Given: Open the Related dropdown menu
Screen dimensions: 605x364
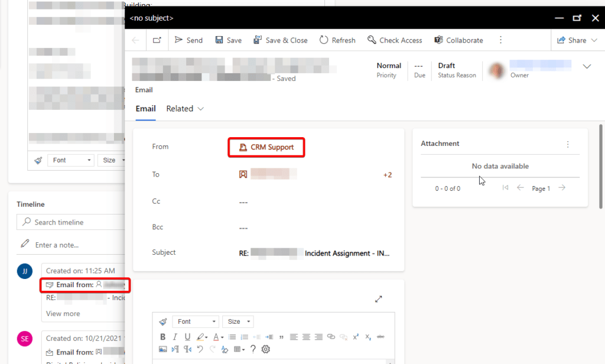Looking at the screenshot, I should click(x=185, y=108).
